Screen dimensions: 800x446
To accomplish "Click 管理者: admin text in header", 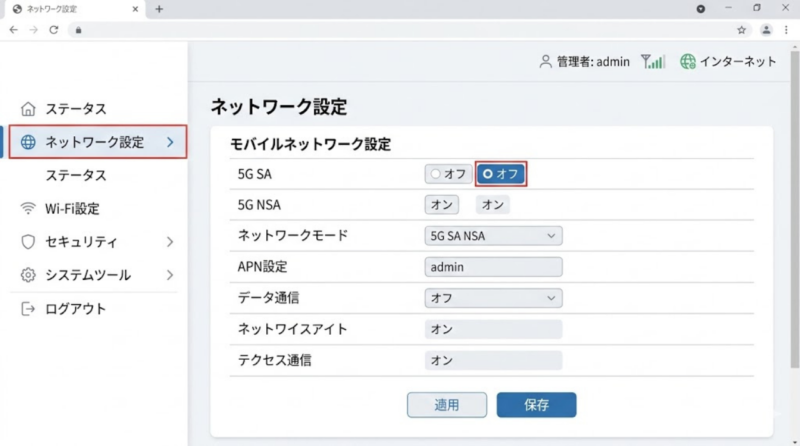I will tap(593, 62).
